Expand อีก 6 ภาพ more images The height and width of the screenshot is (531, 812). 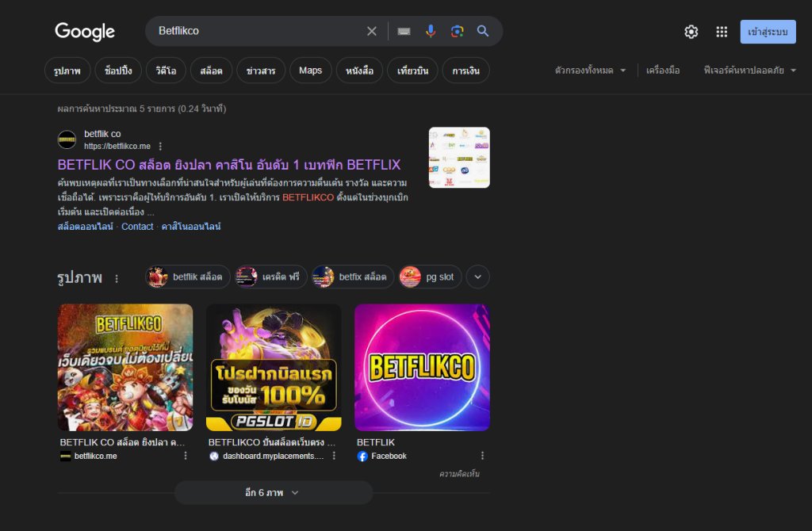tap(274, 493)
